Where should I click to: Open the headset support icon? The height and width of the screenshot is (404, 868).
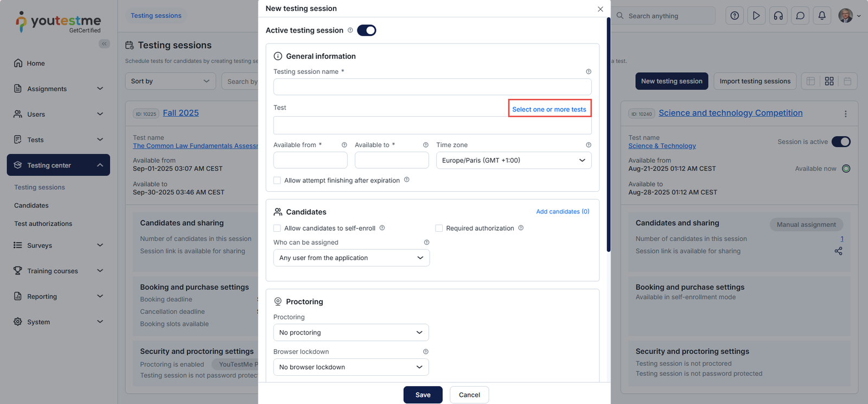(778, 16)
